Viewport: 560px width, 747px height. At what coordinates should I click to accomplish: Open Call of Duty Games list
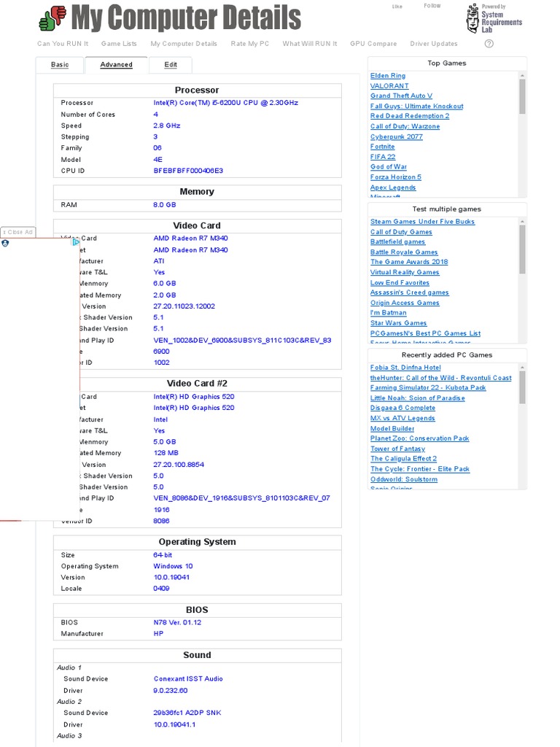tap(402, 232)
